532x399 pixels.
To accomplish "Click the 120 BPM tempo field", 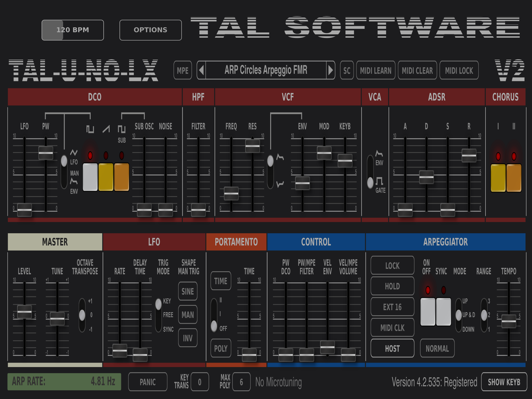I will click(x=73, y=30).
